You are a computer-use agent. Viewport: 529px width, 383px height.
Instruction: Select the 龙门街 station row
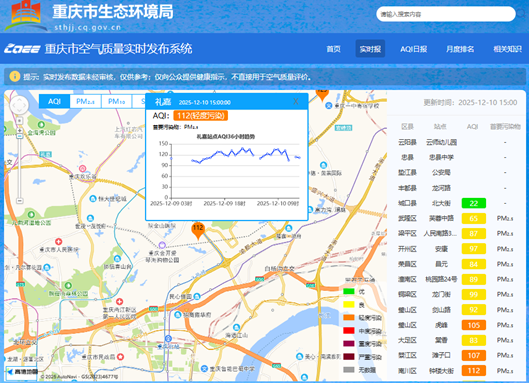[x=457, y=294]
